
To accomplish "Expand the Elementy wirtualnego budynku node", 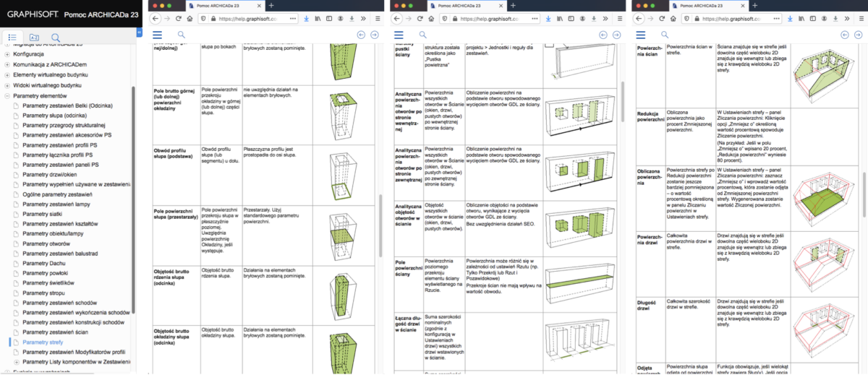I will pos(7,74).
